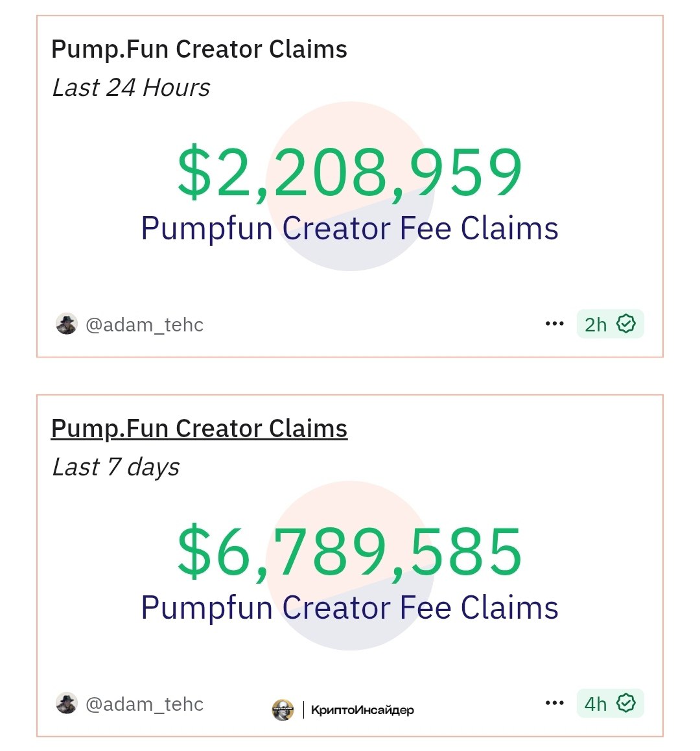Click the $6,789,585 counter value

point(349,552)
